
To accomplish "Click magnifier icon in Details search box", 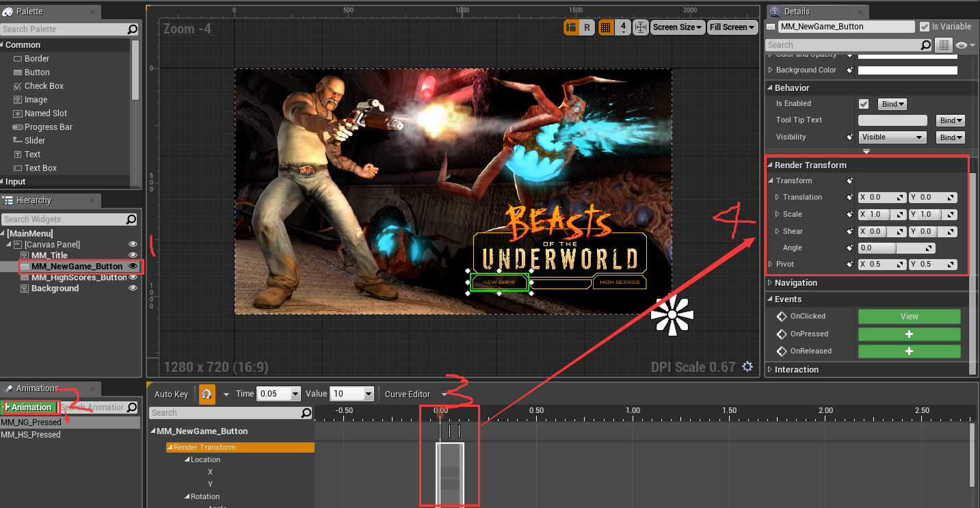I will (926, 45).
